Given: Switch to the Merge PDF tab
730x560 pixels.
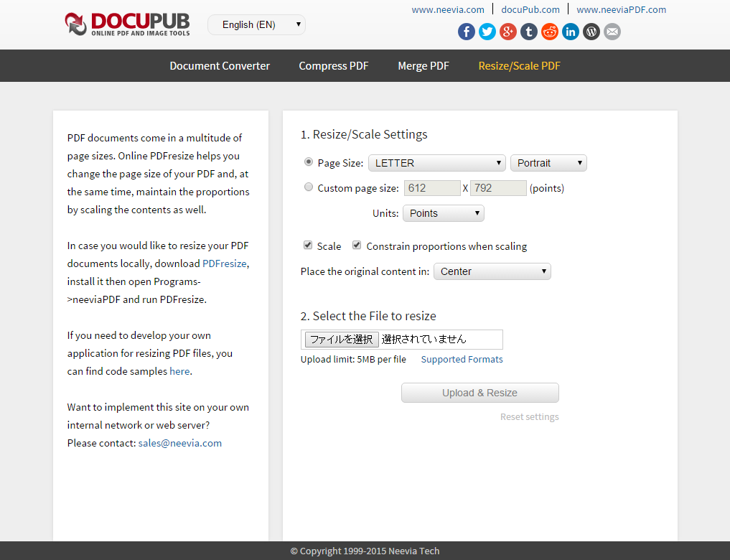Looking at the screenshot, I should click(424, 66).
